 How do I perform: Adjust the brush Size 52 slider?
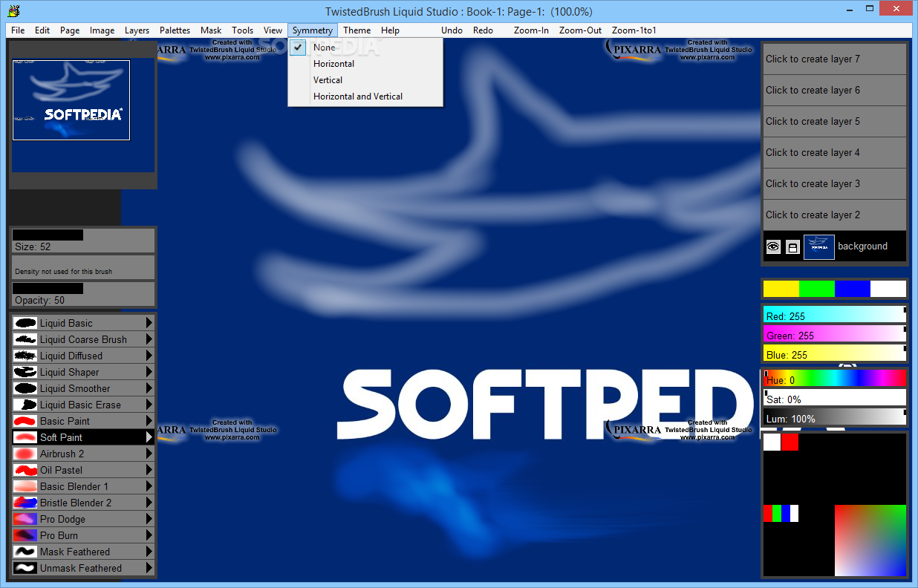click(82, 241)
